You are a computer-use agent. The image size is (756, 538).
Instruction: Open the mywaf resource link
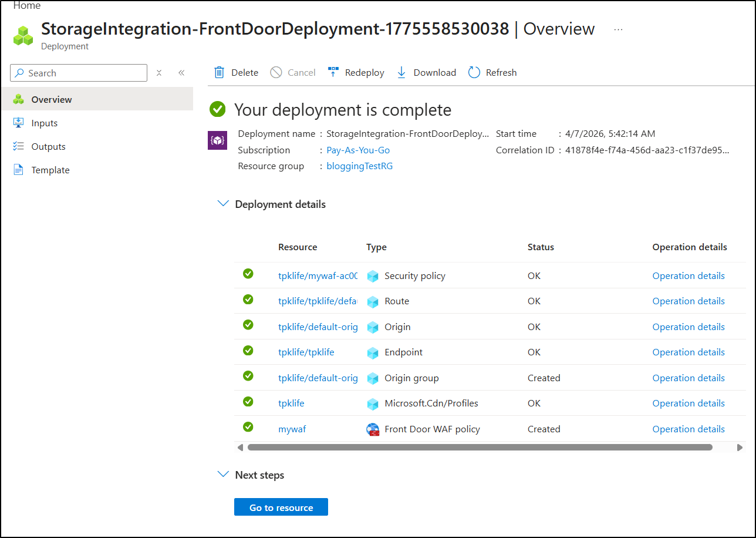coord(292,429)
